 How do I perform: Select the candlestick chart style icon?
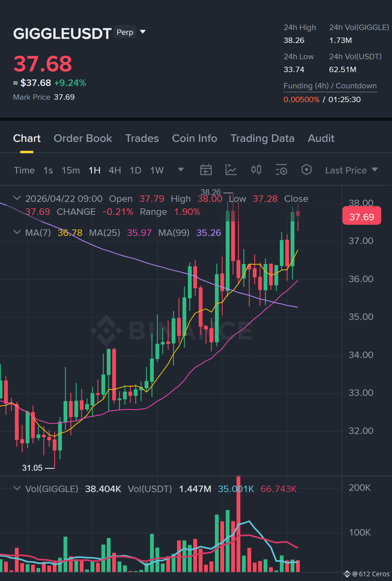click(256, 170)
